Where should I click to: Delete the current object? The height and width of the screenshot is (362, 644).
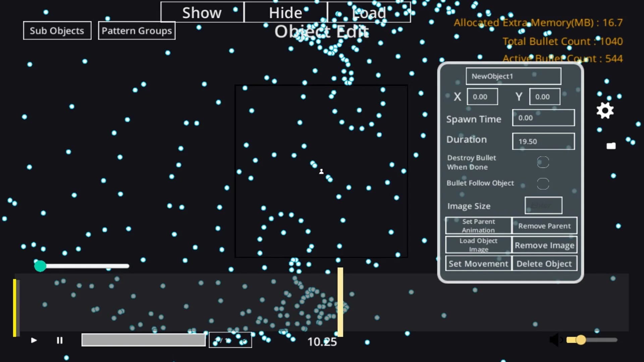tap(544, 263)
